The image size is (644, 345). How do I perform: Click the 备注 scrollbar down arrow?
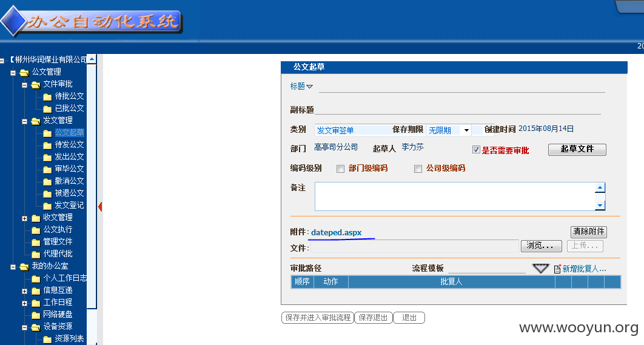coord(600,206)
